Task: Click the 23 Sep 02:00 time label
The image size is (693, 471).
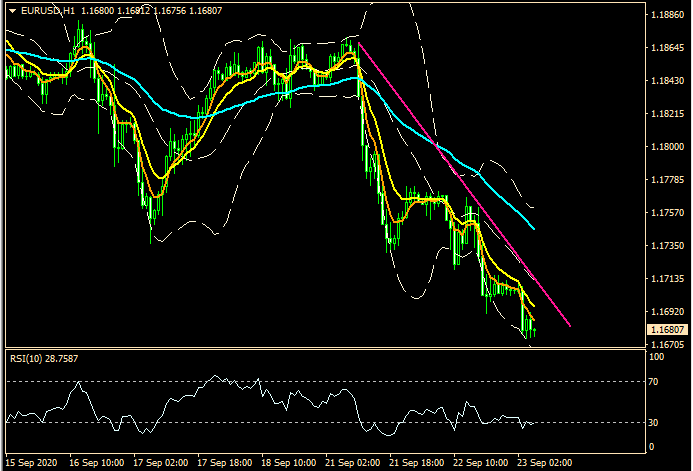Action: pyautogui.click(x=546, y=464)
